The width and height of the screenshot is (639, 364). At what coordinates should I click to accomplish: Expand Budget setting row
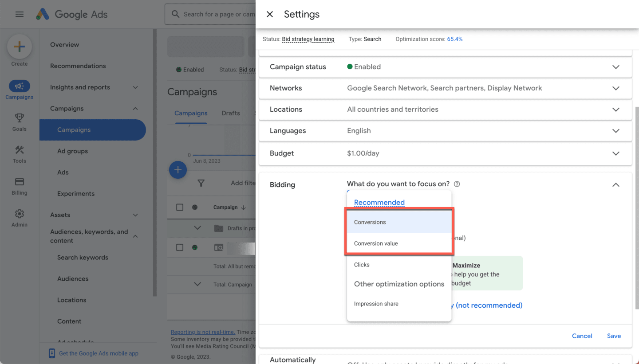[x=616, y=153]
